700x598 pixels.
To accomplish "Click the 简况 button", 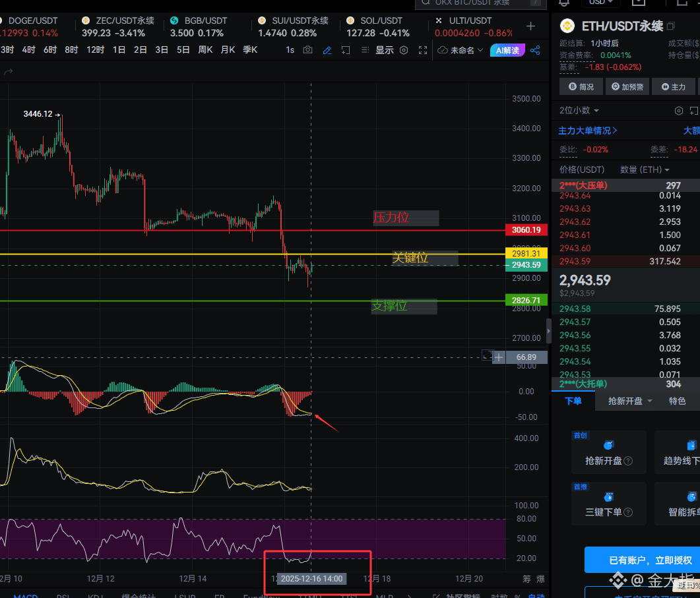I will pos(581,86).
